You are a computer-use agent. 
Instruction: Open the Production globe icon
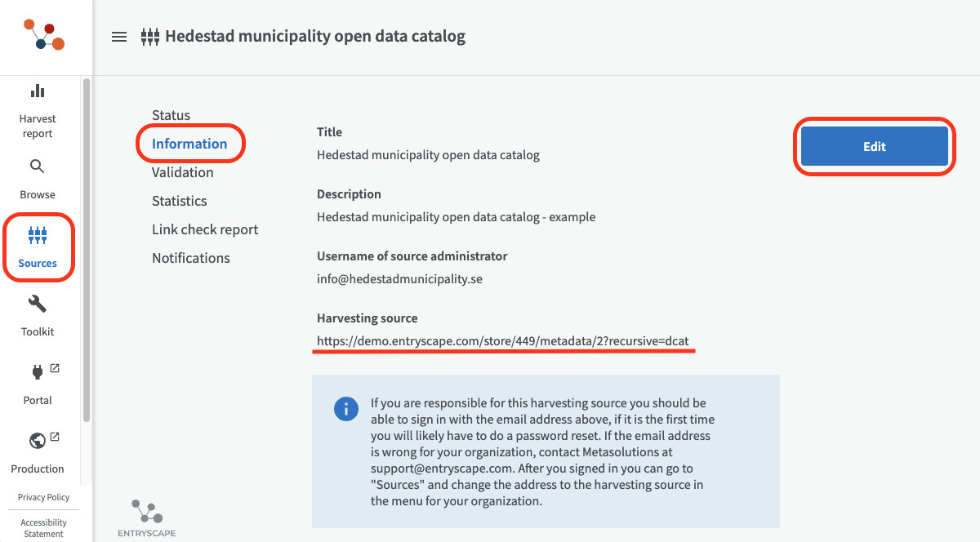pyautogui.click(x=38, y=441)
